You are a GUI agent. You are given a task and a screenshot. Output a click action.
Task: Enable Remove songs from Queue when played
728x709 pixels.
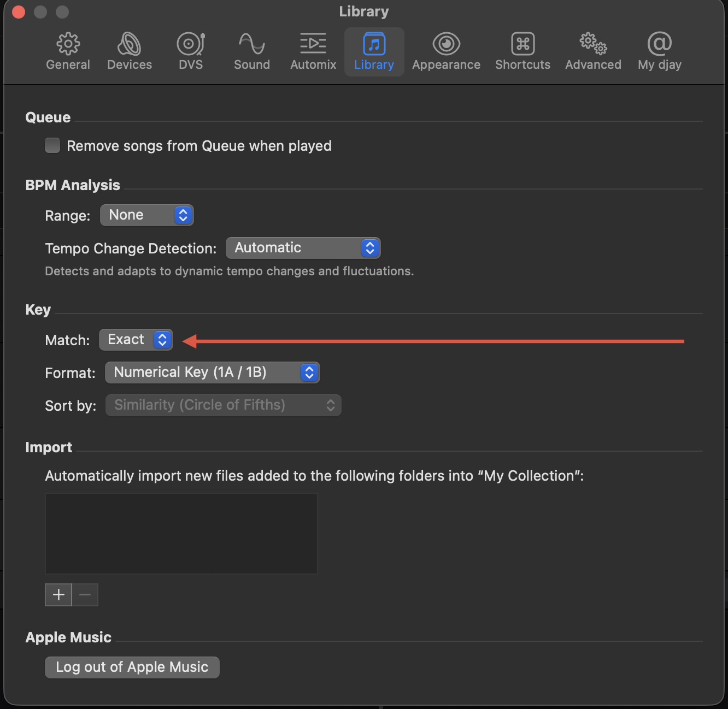pos(52,146)
